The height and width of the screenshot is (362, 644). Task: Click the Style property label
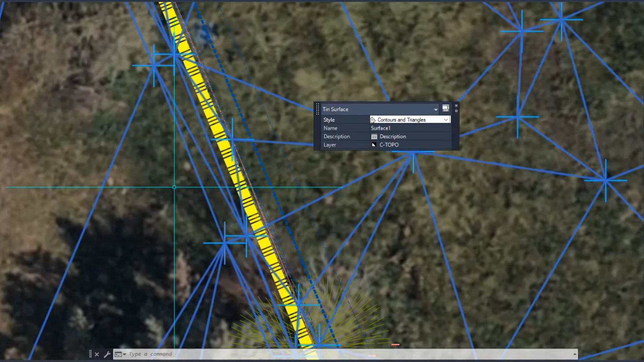click(329, 120)
